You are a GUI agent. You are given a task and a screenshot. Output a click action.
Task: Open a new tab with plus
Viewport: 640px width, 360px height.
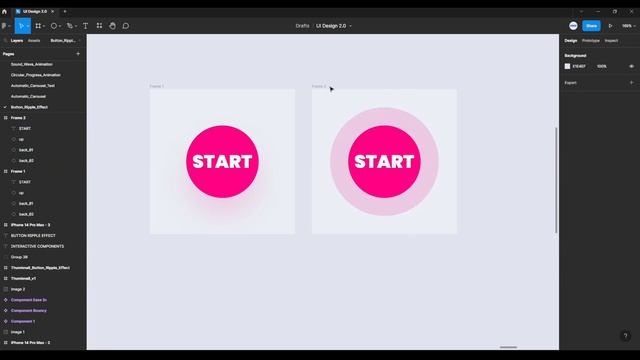(x=64, y=11)
